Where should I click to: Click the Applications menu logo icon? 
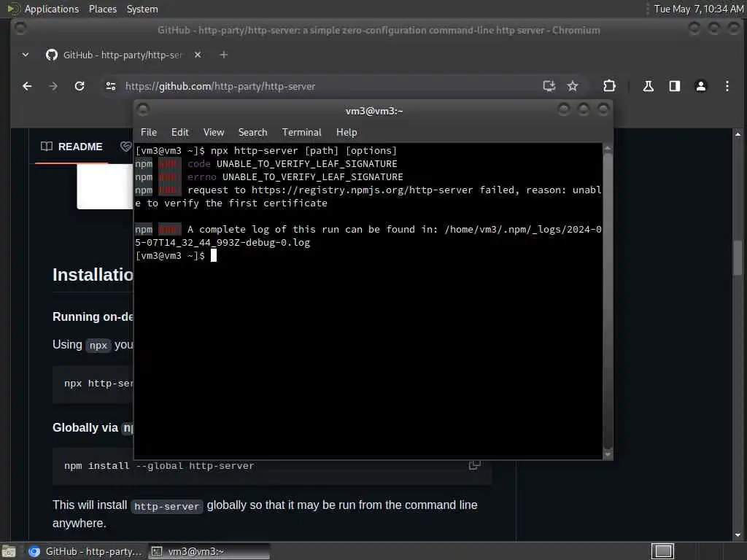pyautogui.click(x=13, y=9)
